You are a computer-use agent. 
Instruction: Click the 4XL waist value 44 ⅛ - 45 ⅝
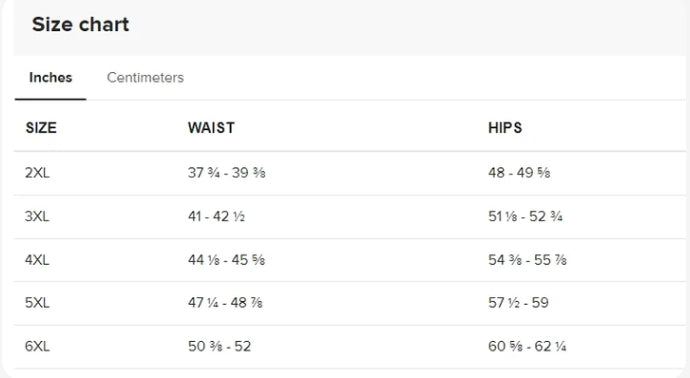[227, 260]
